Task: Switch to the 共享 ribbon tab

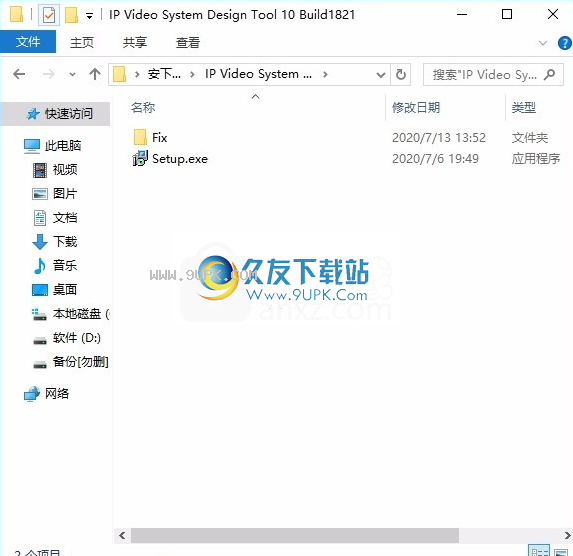Action: pos(135,42)
